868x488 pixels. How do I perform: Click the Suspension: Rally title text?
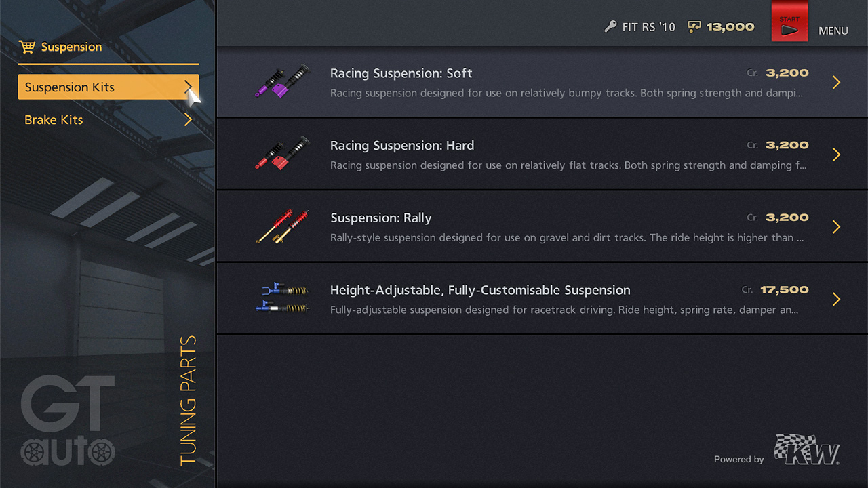tap(381, 218)
